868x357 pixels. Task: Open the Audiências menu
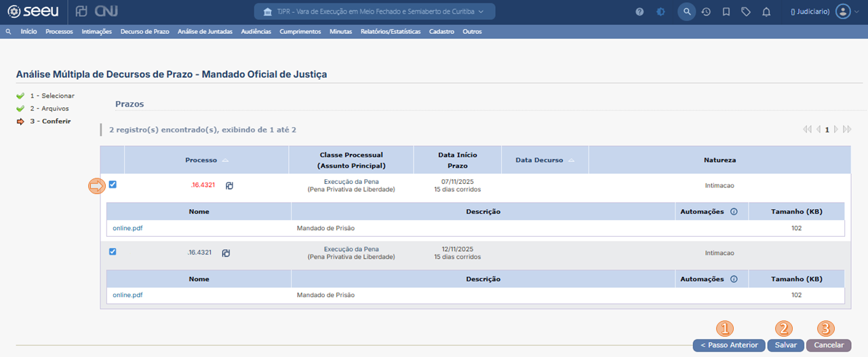pos(256,31)
